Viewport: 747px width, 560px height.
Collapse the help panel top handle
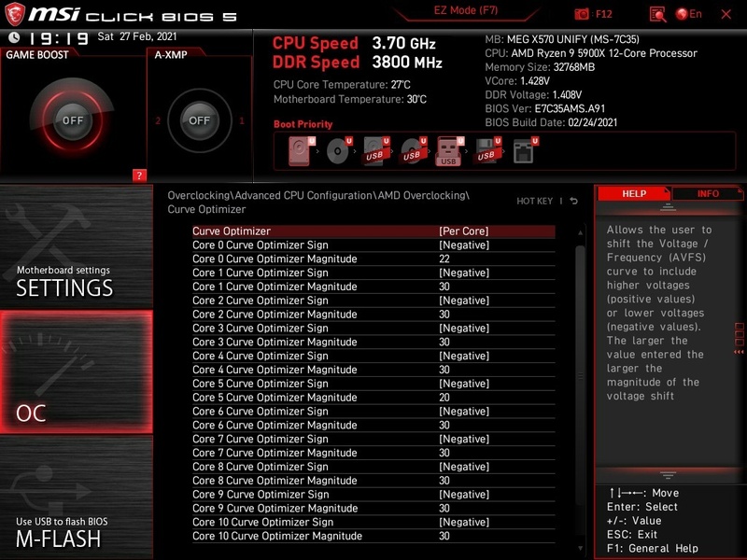pyautogui.click(x=668, y=207)
